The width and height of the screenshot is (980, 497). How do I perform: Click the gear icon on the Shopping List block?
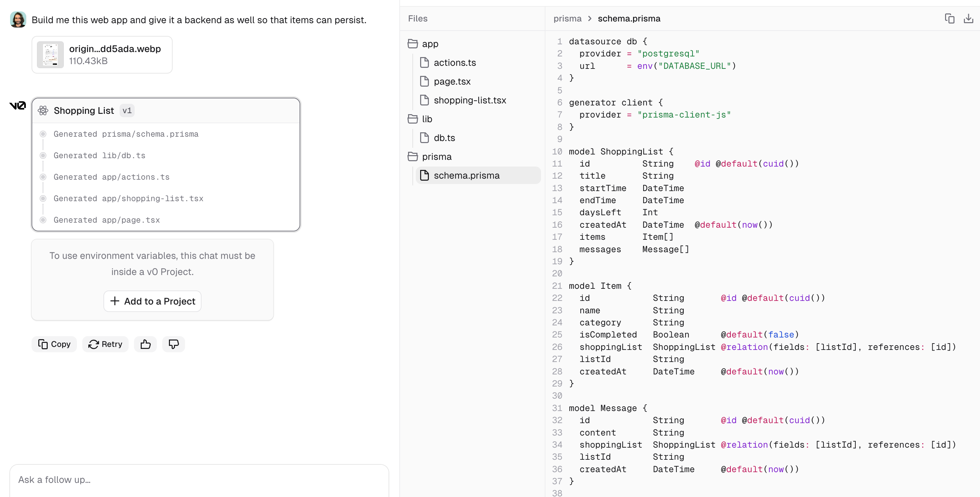(43, 110)
